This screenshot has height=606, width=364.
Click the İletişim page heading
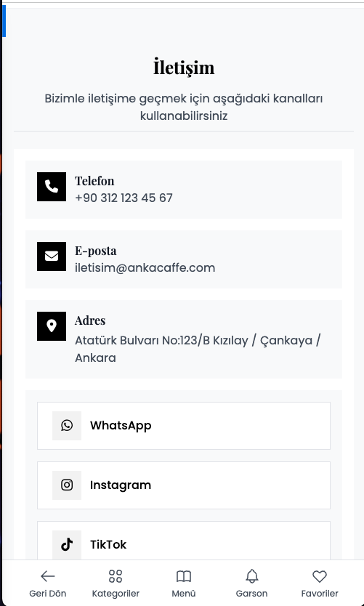pos(184,68)
